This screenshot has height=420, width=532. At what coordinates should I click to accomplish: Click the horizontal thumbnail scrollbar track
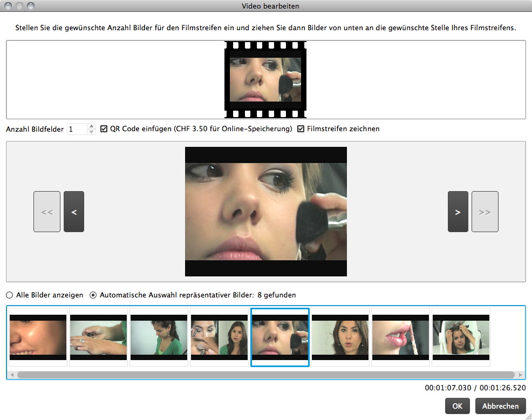(266, 375)
